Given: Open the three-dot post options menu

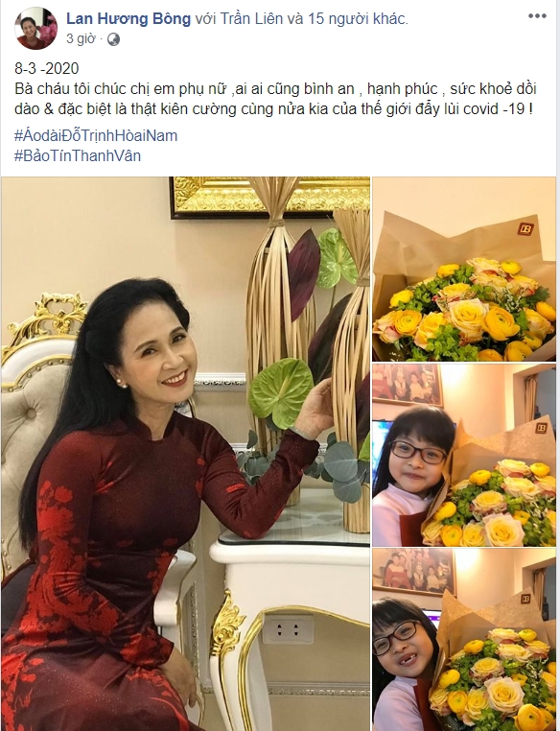Looking at the screenshot, I should click(537, 16).
